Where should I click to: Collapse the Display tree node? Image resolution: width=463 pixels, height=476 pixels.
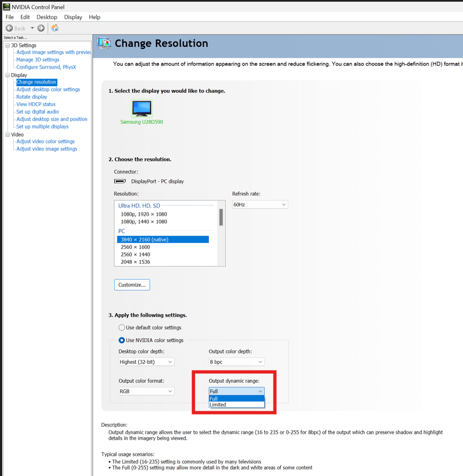coord(8,75)
